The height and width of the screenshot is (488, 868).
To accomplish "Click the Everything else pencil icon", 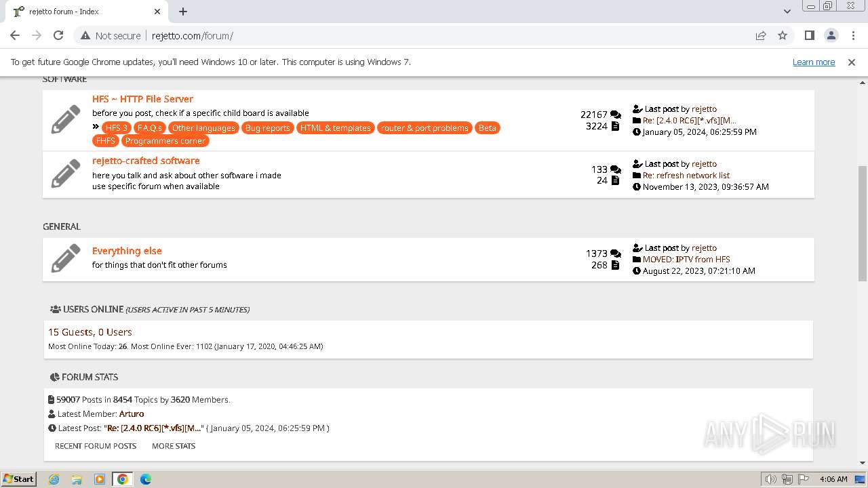I will point(66,259).
